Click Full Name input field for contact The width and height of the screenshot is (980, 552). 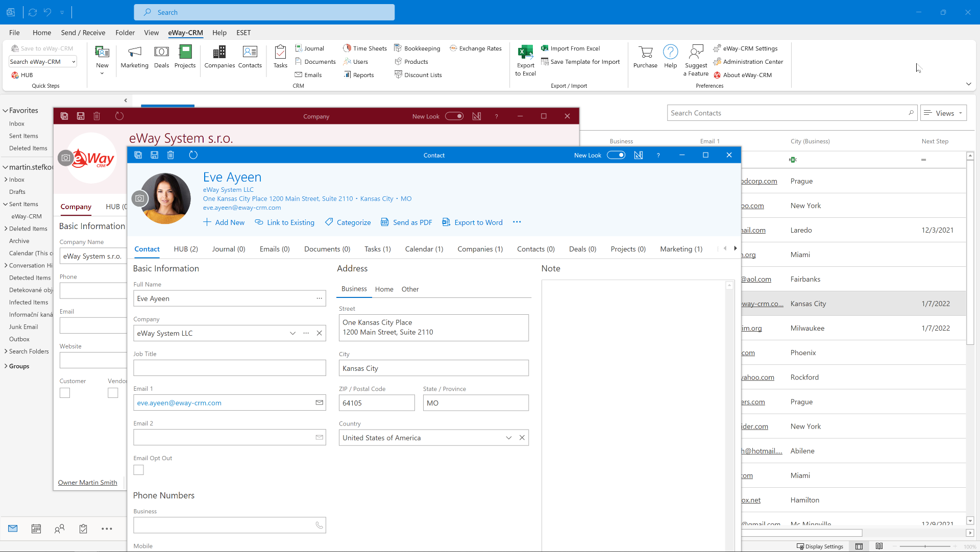pos(230,298)
